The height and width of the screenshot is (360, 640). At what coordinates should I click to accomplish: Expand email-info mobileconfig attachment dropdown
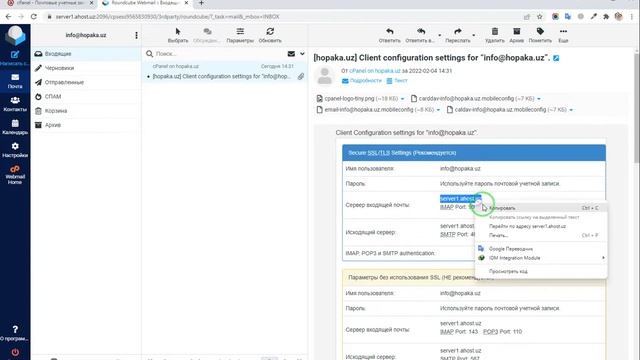[x=438, y=110]
